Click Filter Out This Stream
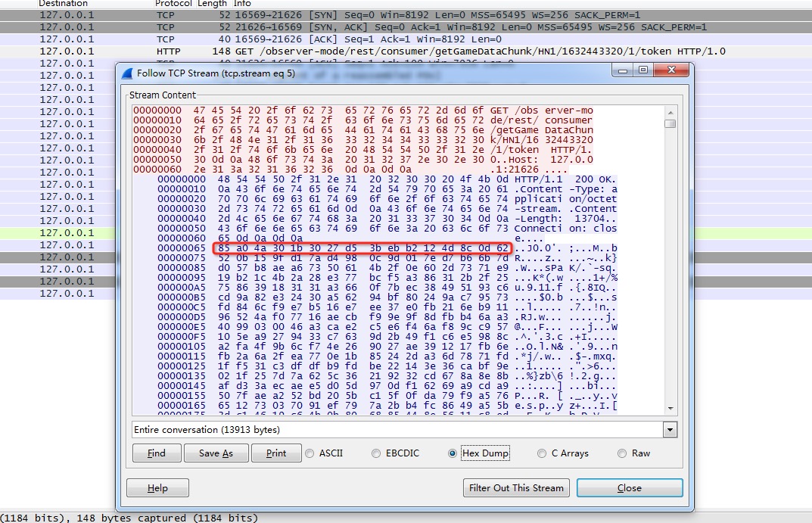The width and height of the screenshot is (812, 523). 516,487
